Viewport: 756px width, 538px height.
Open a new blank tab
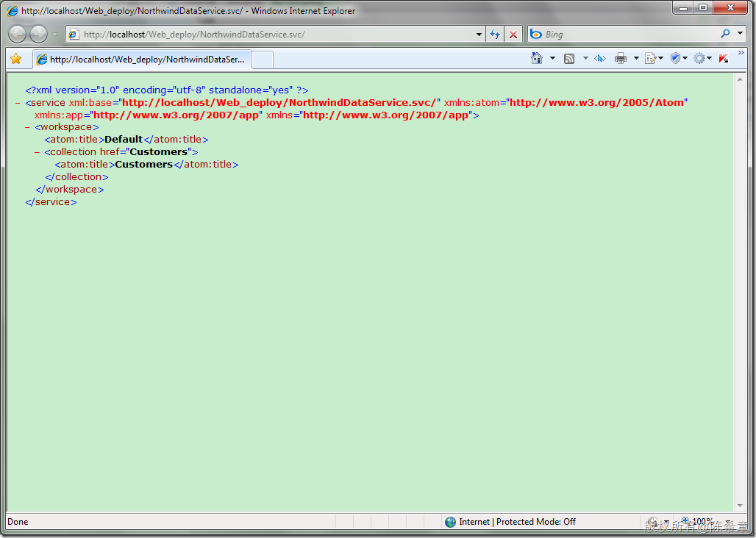[x=263, y=60]
